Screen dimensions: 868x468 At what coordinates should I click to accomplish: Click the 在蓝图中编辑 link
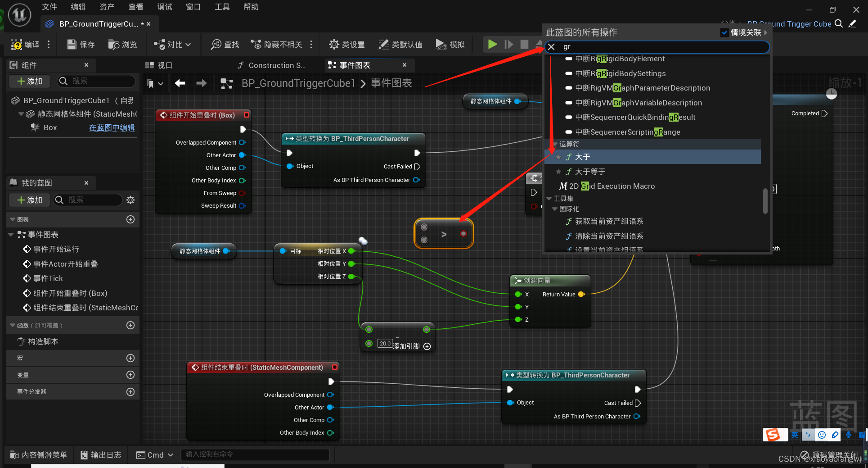click(112, 127)
